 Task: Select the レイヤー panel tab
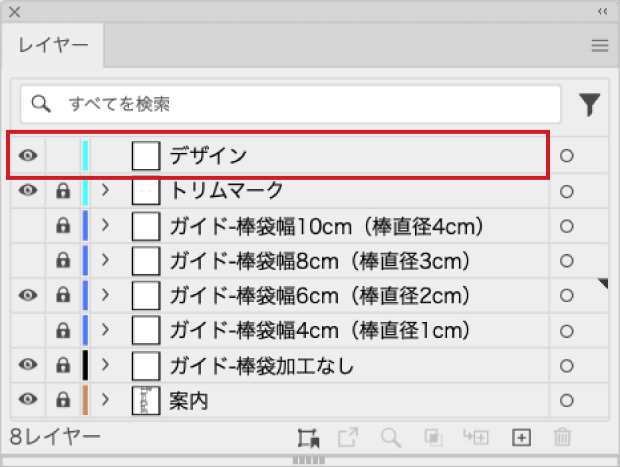coord(50,45)
